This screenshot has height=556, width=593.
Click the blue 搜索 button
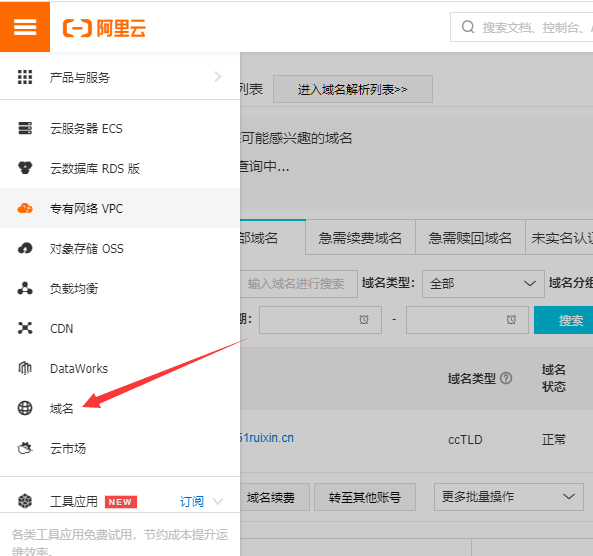(565, 320)
